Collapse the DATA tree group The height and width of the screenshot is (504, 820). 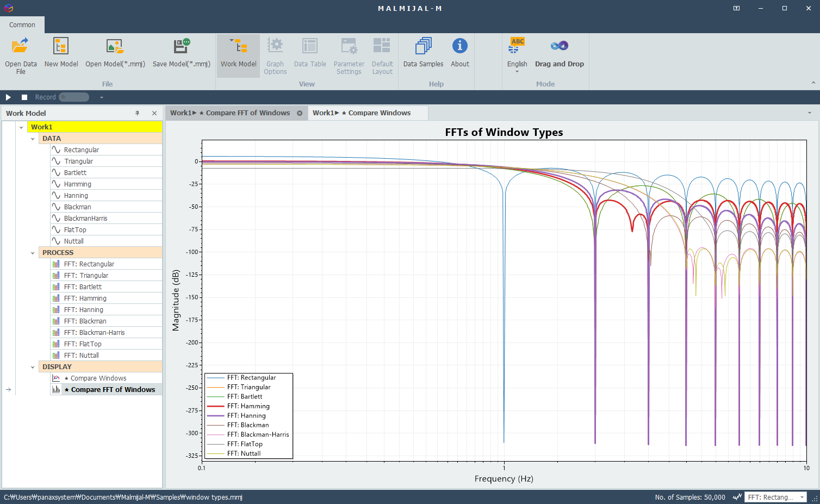coord(33,139)
